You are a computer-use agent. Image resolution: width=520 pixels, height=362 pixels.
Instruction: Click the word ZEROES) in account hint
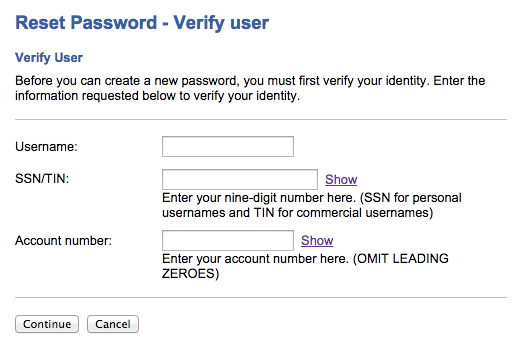[x=191, y=274]
